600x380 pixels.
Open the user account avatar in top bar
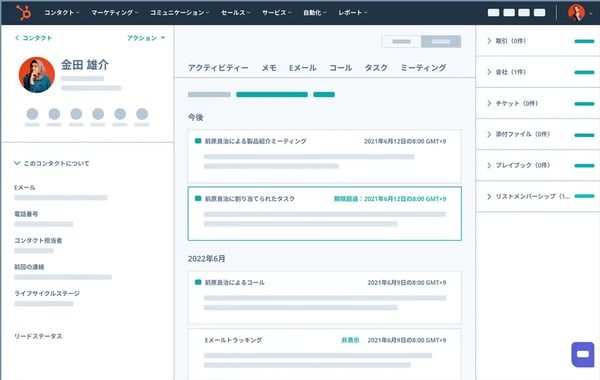pyautogui.click(x=576, y=13)
